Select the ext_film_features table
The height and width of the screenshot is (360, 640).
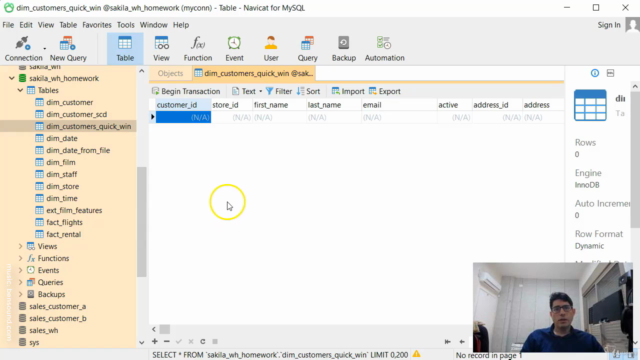pyautogui.click(x=74, y=210)
